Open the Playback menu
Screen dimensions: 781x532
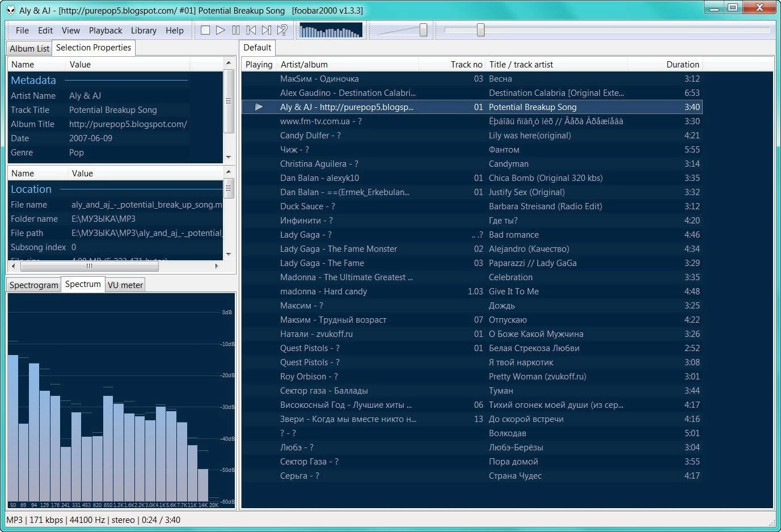pos(105,31)
